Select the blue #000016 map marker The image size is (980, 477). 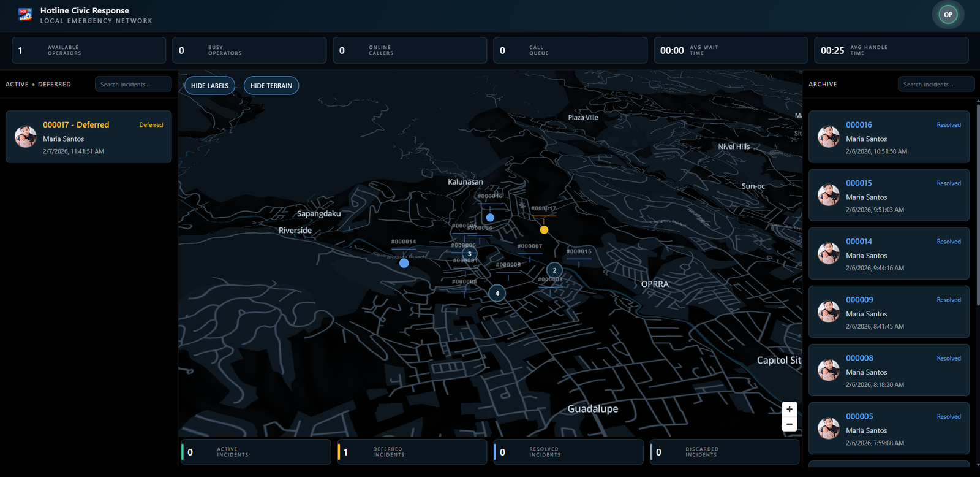[x=490, y=218]
